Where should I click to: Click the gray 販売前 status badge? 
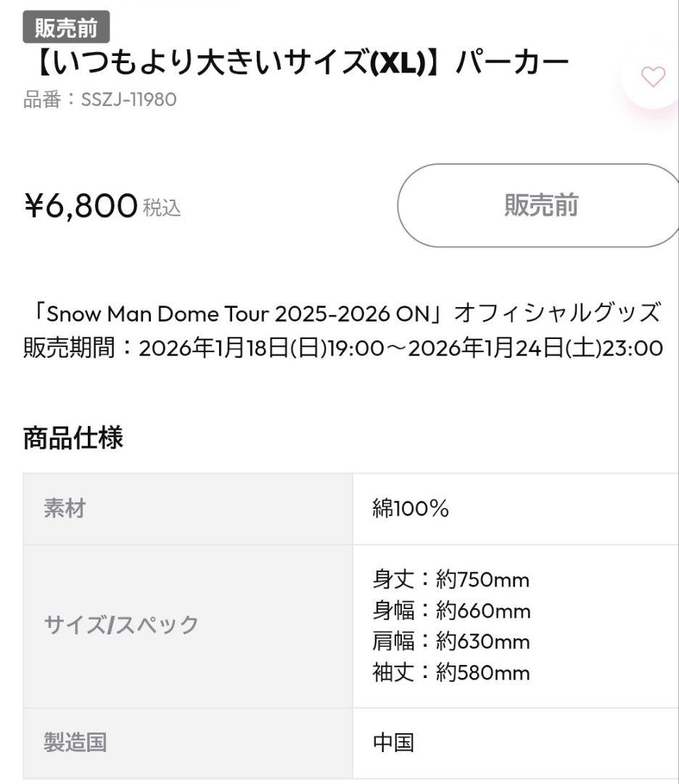coord(66,28)
